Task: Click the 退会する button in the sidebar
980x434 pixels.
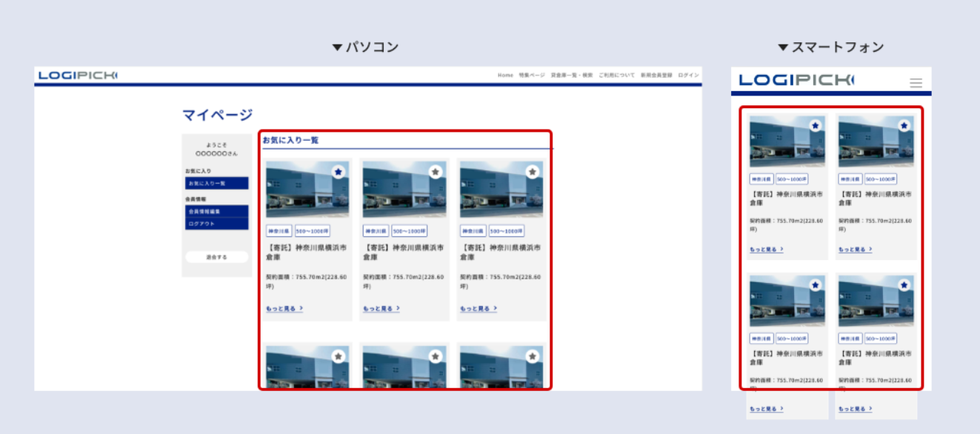Action: coord(217,257)
